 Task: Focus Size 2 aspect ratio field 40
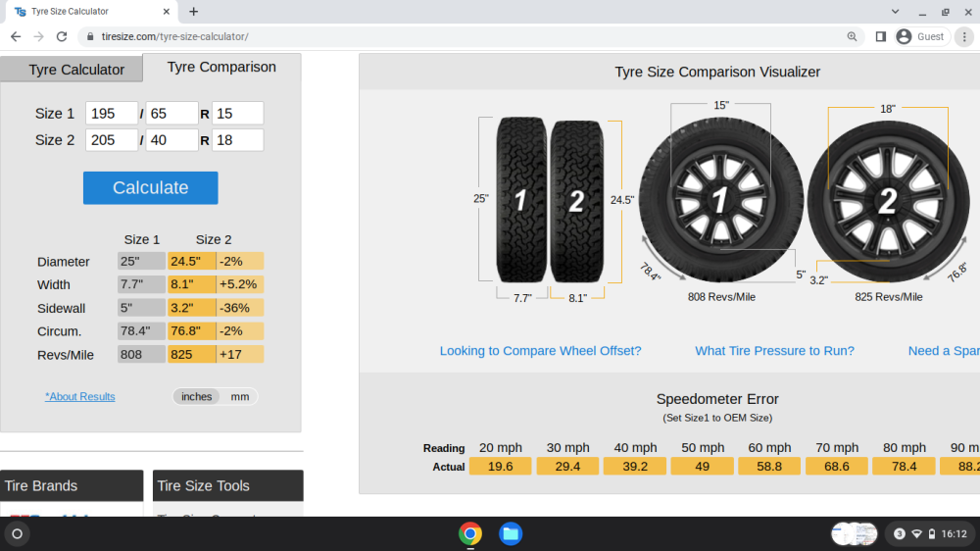(171, 140)
